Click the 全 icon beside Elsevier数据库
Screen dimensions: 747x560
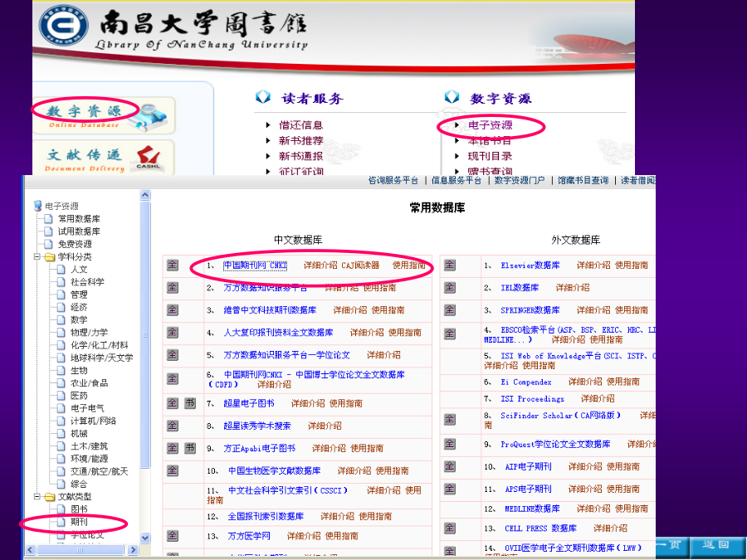click(450, 265)
